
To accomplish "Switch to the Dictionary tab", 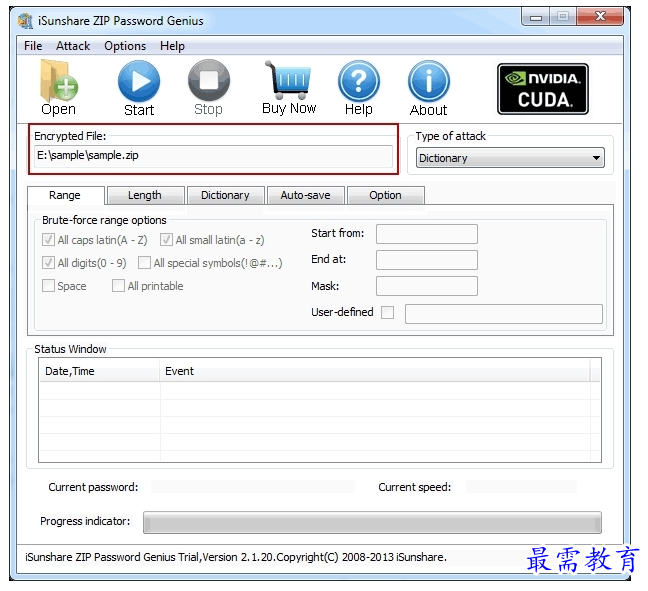I will (x=225, y=195).
